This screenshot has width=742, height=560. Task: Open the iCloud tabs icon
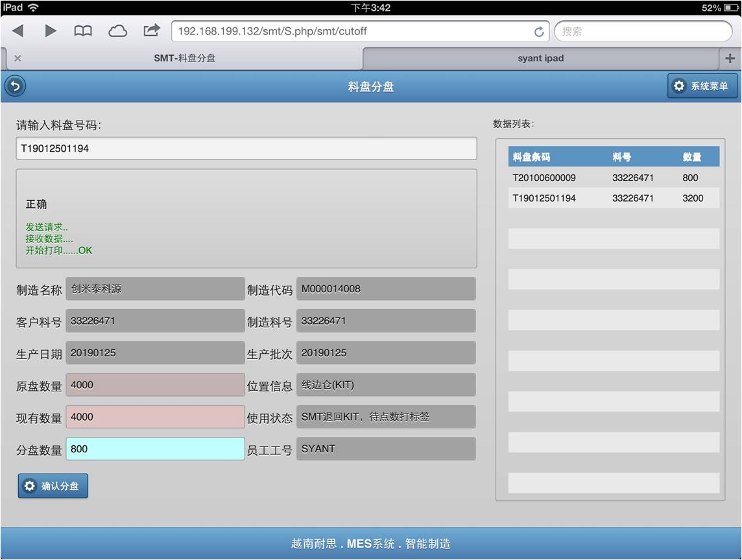(117, 31)
